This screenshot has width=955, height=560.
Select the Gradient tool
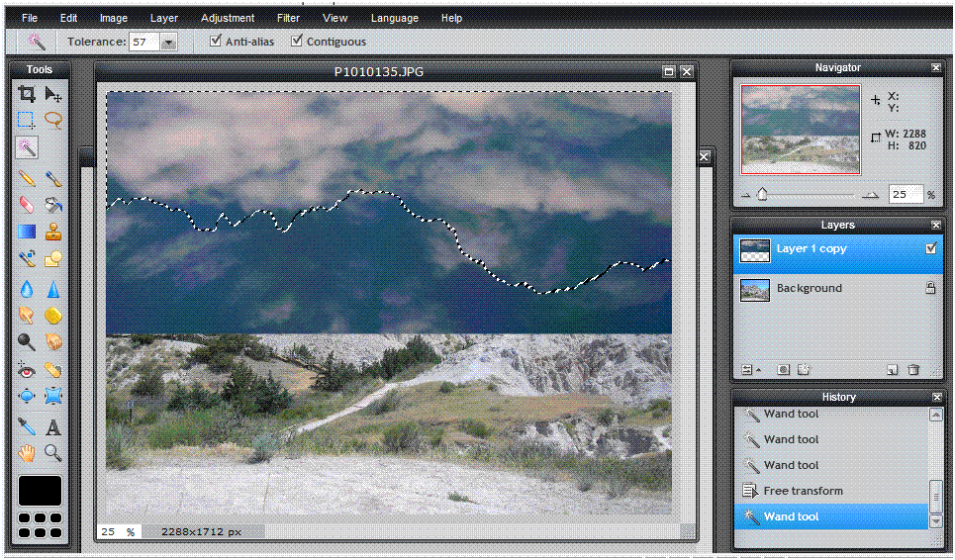pos(27,233)
